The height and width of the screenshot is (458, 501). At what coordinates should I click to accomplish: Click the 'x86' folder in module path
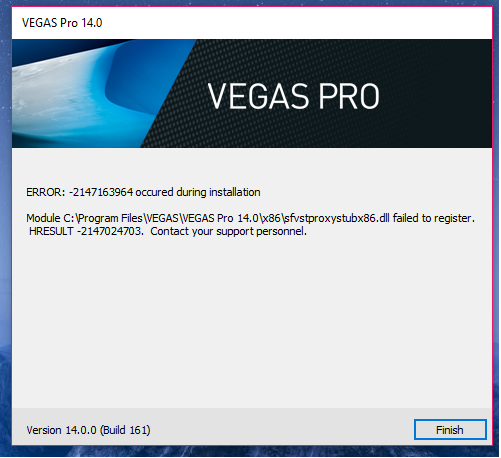(x=272, y=218)
